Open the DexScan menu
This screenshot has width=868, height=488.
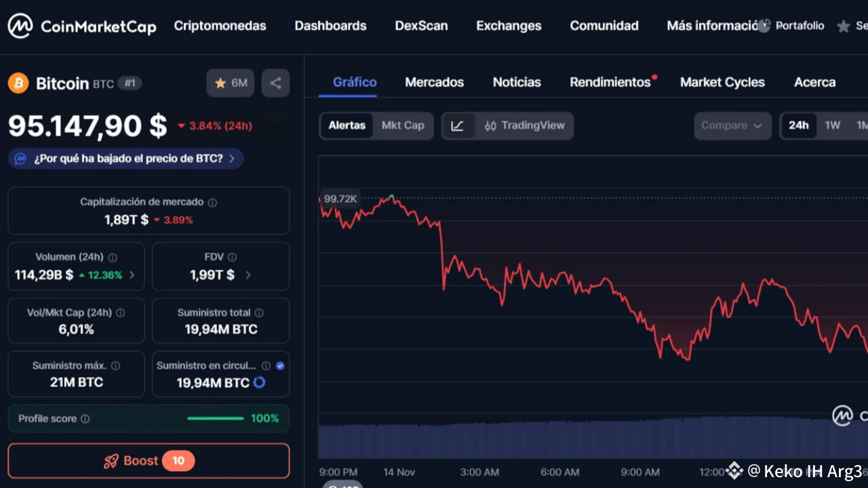(x=421, y=26)
